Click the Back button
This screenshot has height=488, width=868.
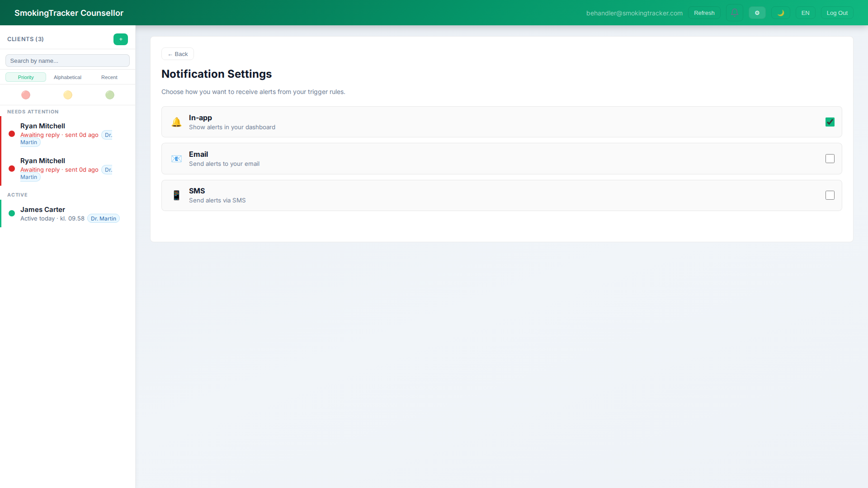click(x=177, y=54)
